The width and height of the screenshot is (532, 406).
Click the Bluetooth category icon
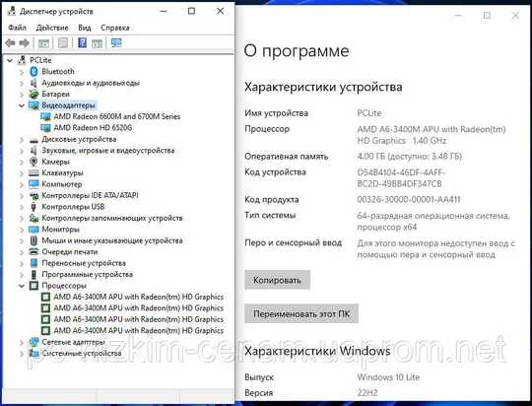pos(33,71)
